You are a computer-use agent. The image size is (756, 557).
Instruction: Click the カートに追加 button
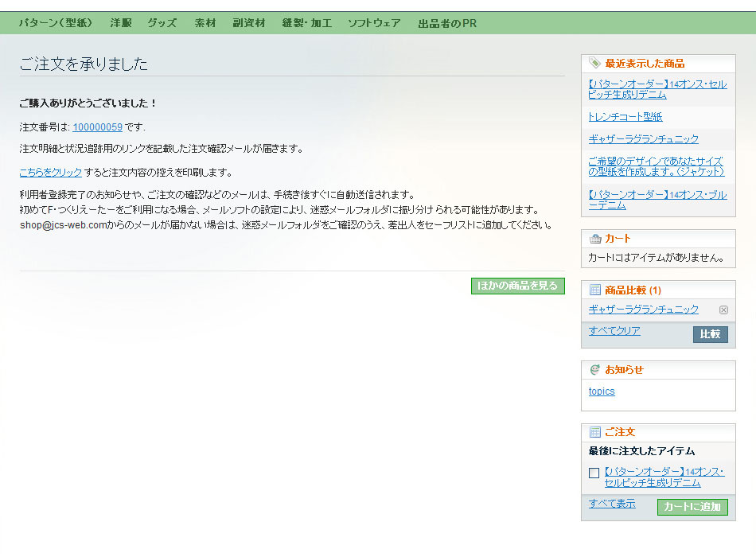692,507
